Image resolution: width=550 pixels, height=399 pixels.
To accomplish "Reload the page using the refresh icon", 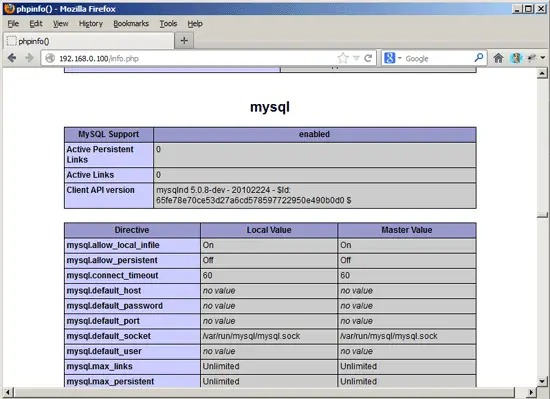I will tap(368, 58).
